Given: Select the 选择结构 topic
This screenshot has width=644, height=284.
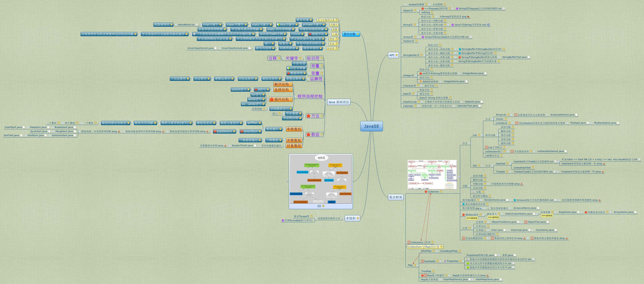Looking at the screenshot, I should click(x=283, y=90).
